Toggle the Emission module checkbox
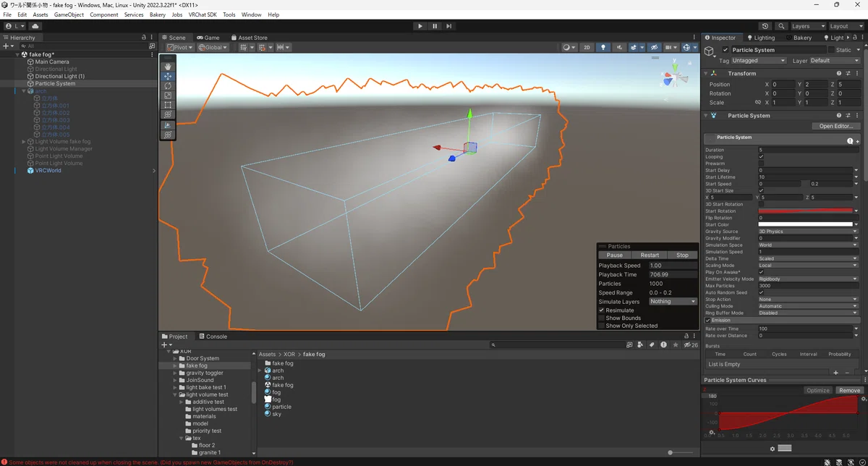This screenshot has width=868, height=466. click(x=708, y=320)
